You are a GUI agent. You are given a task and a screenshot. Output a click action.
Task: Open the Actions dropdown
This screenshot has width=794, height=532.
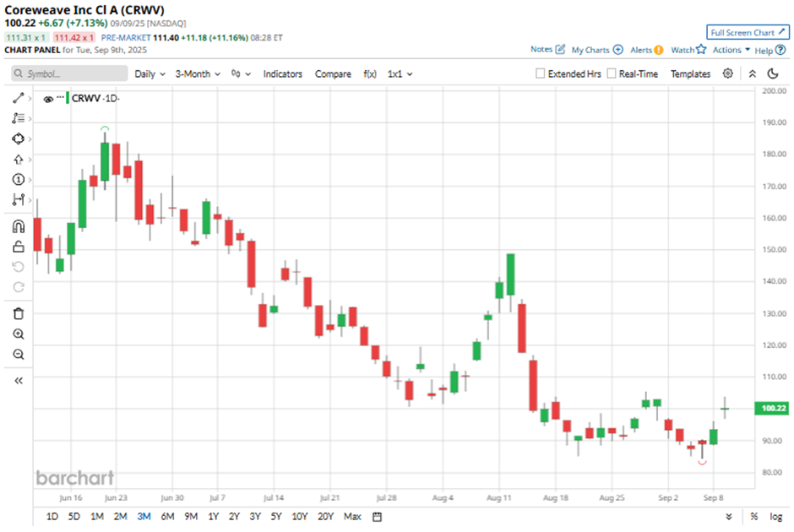coord(731,50)
